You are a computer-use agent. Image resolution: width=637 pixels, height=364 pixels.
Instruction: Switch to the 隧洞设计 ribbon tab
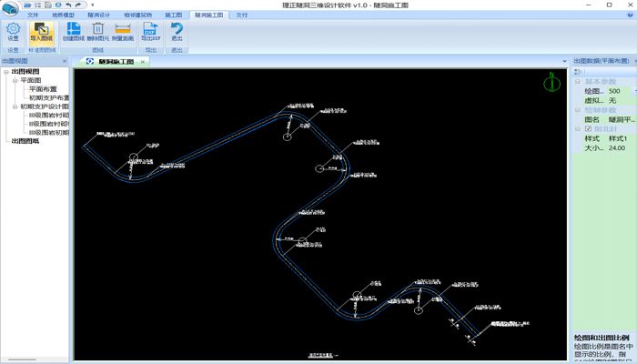pos(98,15)
